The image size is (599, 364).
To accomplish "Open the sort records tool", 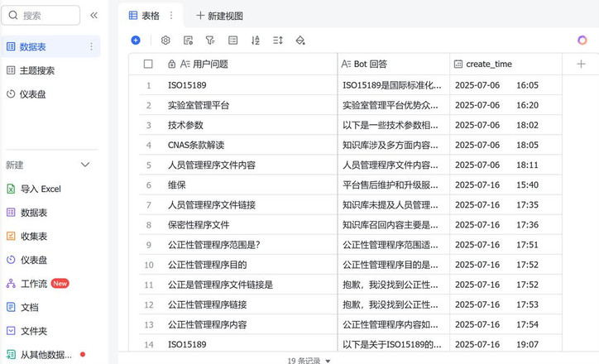I will pos(255,40).
